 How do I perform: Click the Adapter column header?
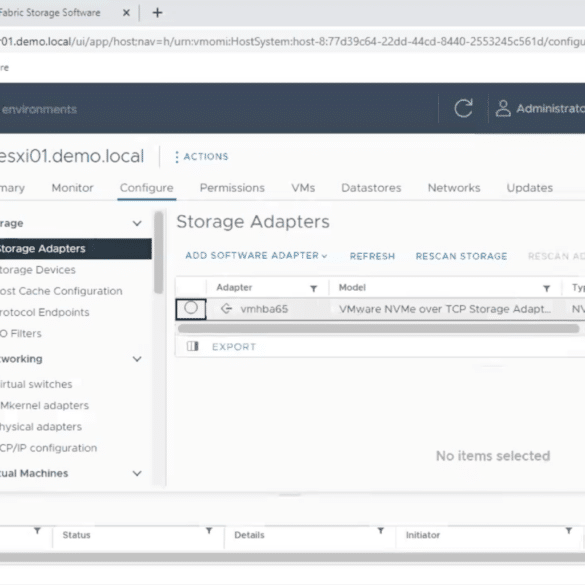coord(234,287)
